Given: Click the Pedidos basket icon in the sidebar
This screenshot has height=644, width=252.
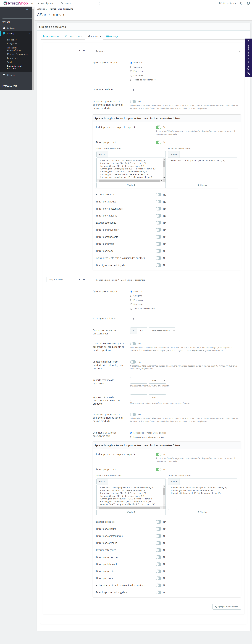Looking at the screenshot, I should pyautogui.click(x=4, y=28).
